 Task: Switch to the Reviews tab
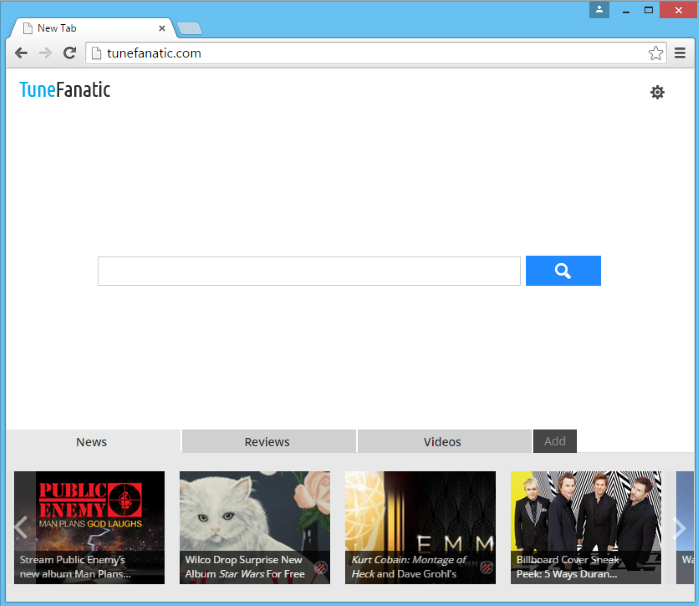tap(267, 442)
